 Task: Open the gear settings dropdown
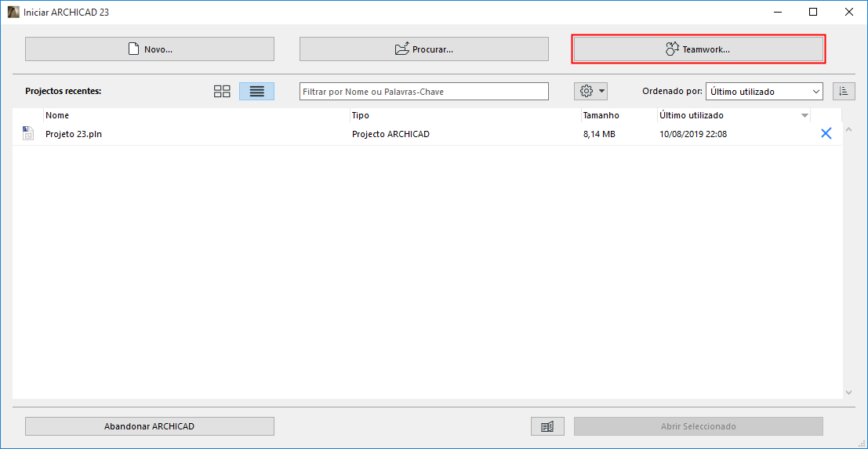(x=590, y=91)
